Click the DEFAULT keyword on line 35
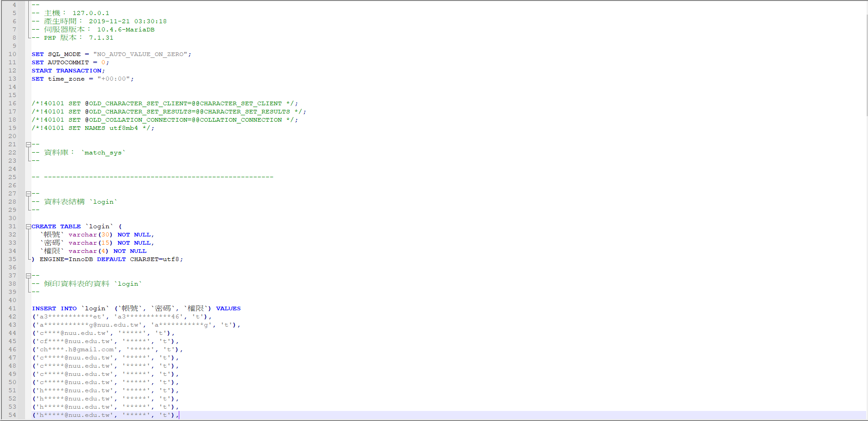Viewport: 868px width, 421px height. [x=111, y=259]
